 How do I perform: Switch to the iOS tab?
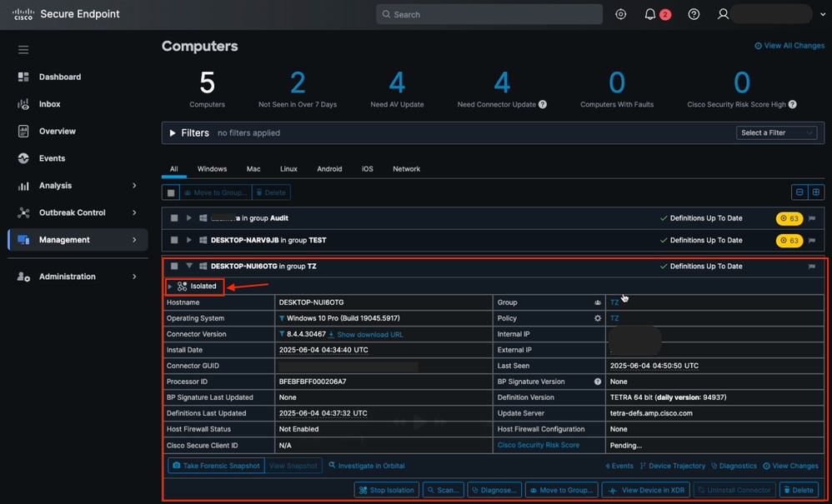click(x=367, y=168)
